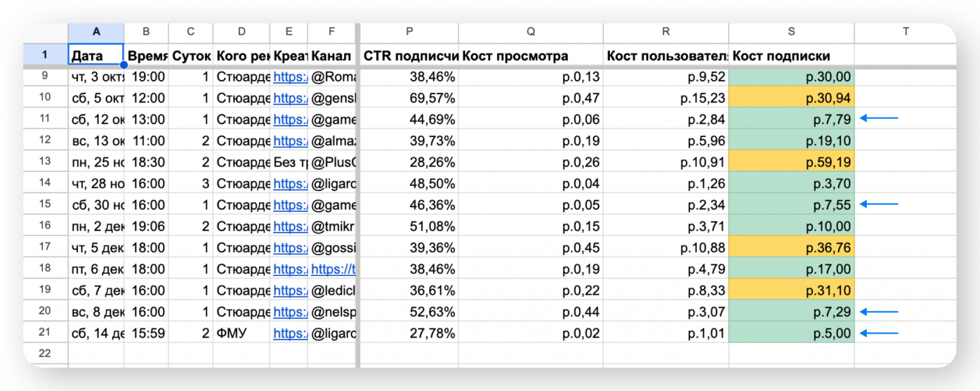The height and width of the screenshot is (391, 980).
Task: Click the channel https link in row 18
Action: (333, 269)
